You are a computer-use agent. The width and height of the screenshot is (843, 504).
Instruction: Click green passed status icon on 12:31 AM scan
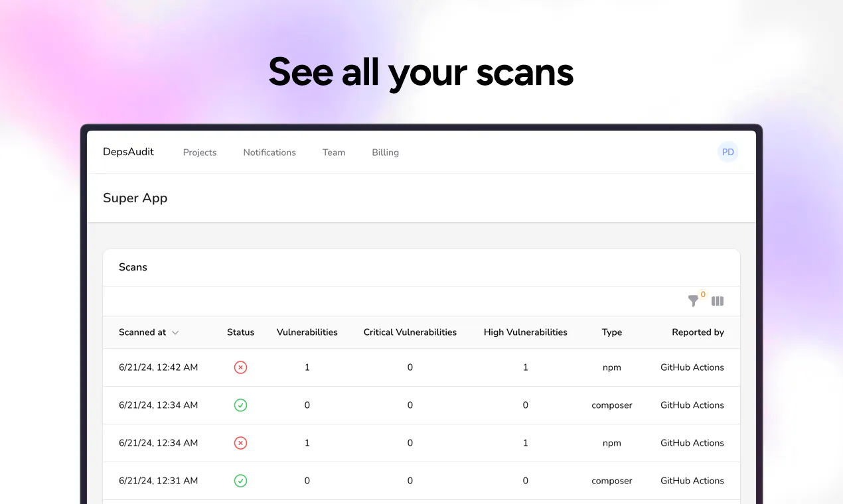pyautogui.click(x=240, y=481)
